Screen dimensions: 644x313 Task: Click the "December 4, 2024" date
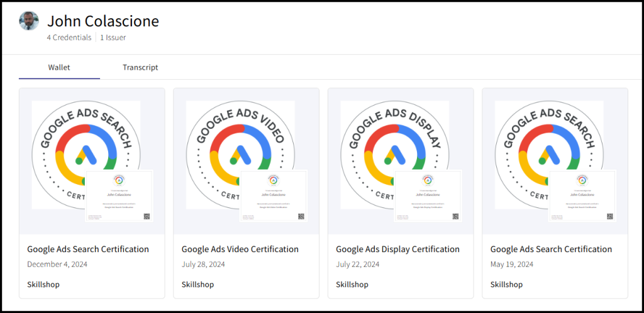(57, 264)
